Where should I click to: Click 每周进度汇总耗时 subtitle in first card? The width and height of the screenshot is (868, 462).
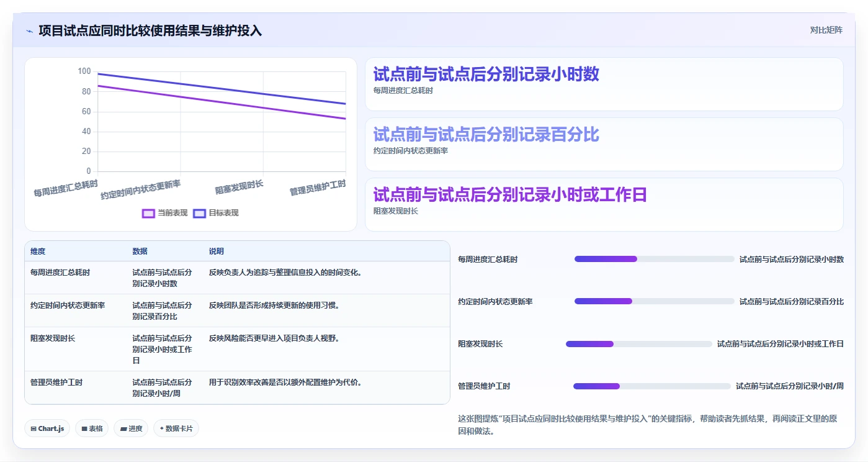click(x=403, y=91)
